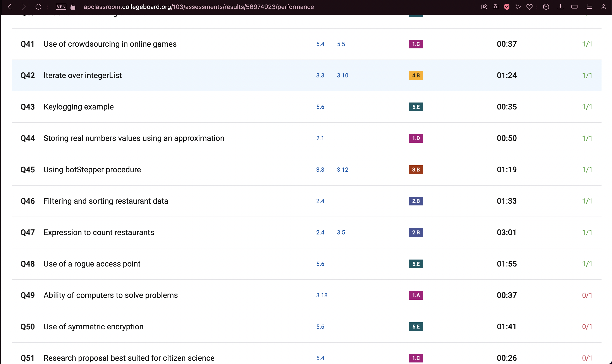Go forward with the browser forward arrow
The height and width of the screenshot is (364, 612).
point(24,7)
